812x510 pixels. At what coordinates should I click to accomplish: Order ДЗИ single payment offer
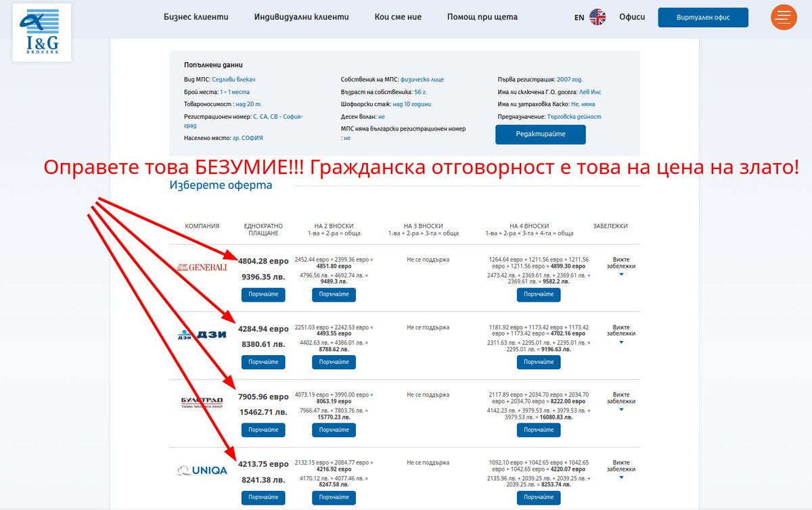pyautogui.click(x=263, y=362)
